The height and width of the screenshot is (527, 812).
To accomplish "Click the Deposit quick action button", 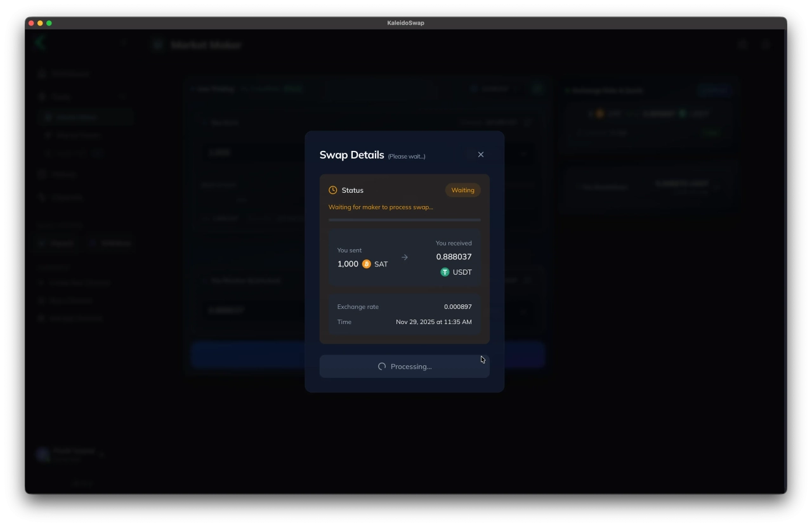I will tap(56, 244).
